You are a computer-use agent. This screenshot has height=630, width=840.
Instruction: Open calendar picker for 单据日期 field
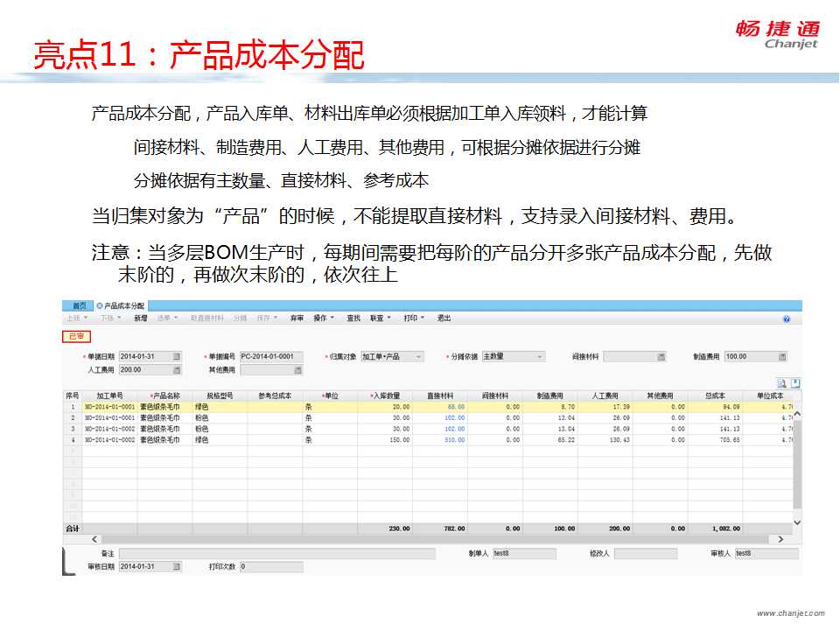coord(176,357)
